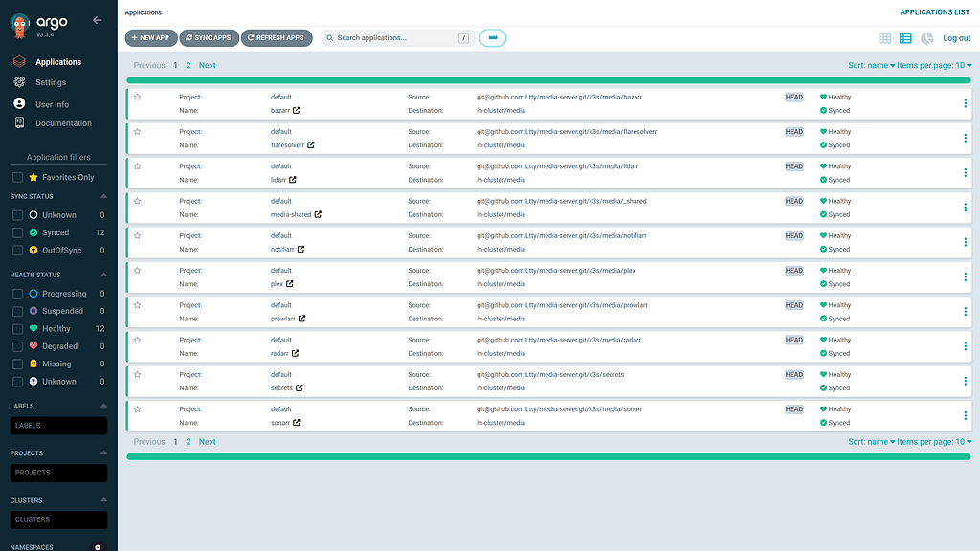This screenshot has height=551, width=980.
Task: Check the Suspended health filter
Action: coord(17,311)
